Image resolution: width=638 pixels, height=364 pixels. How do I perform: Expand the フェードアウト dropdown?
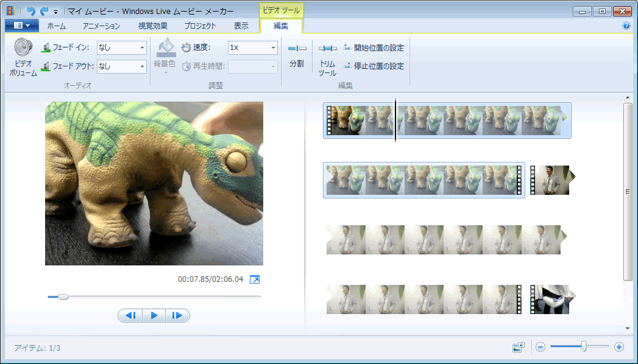coord(143,66)
